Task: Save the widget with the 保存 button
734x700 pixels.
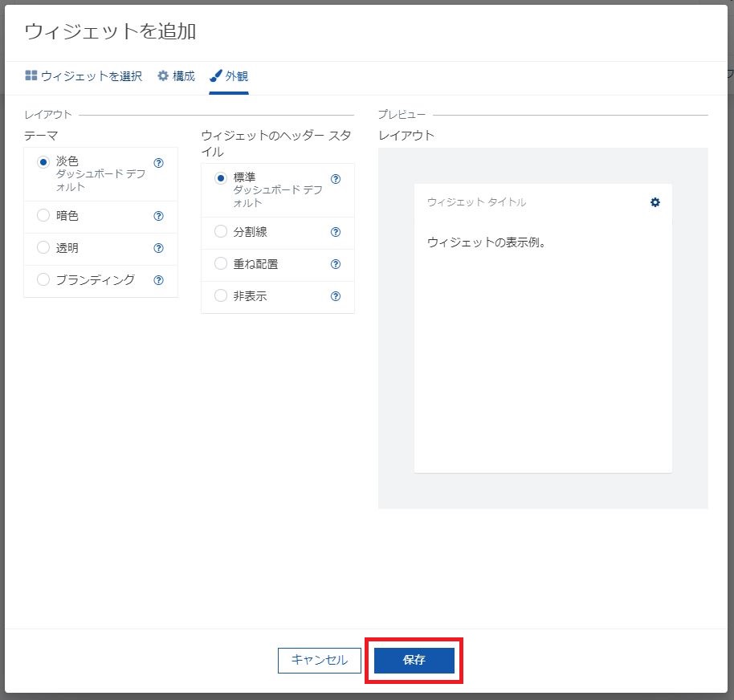Action: click(414, 660)
